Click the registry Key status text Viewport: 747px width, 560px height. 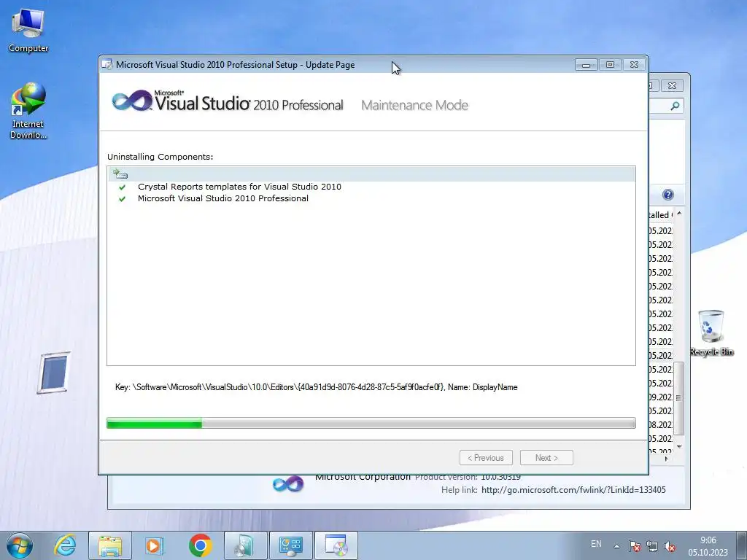pyautogui.click(x=317, y=387)
